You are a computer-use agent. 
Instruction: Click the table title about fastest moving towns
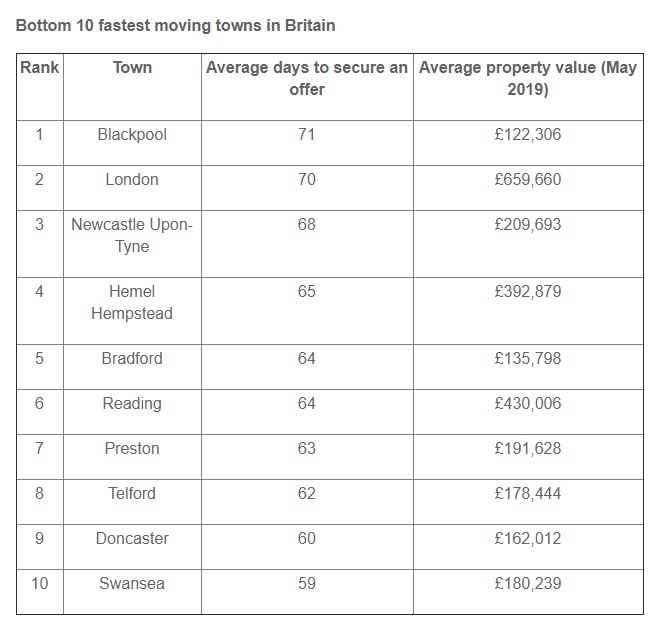pyautogui.click(x=175, y=25)
